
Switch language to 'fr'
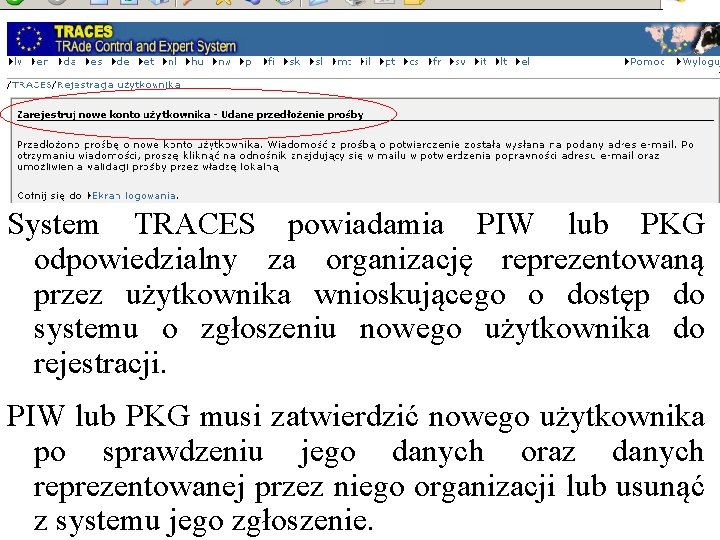pos(435,62)
